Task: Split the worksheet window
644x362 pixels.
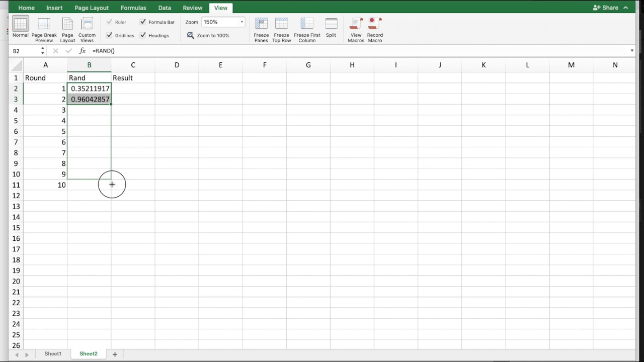Action: click(x=331, y=28)
